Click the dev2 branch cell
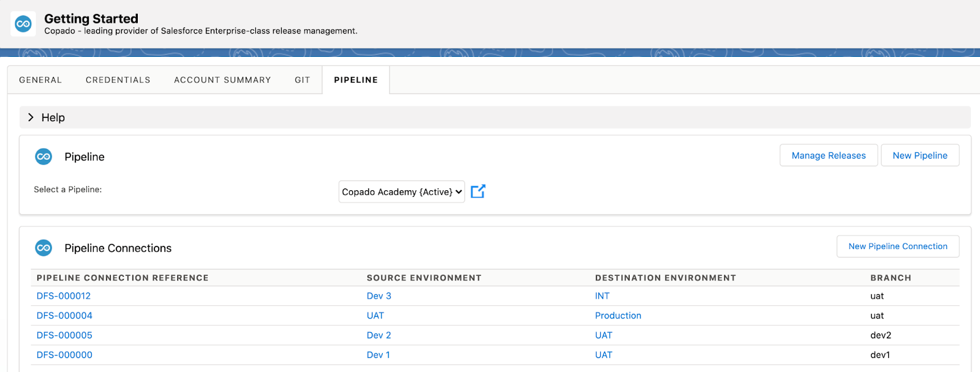The width and height of the screenshot is (980, 372). pyautogui.click(x=881, y=335)
